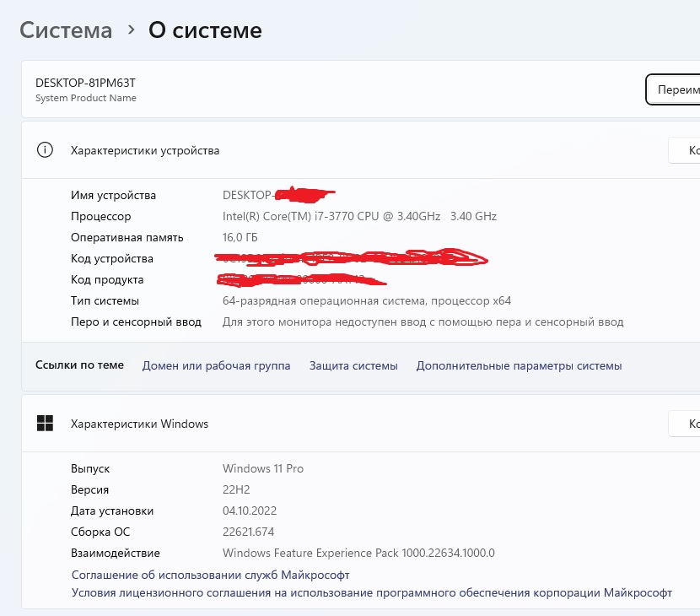Viewport: 700px width, 616px height.
Task: Copy Windows specifications button
Action: point(684,424)
